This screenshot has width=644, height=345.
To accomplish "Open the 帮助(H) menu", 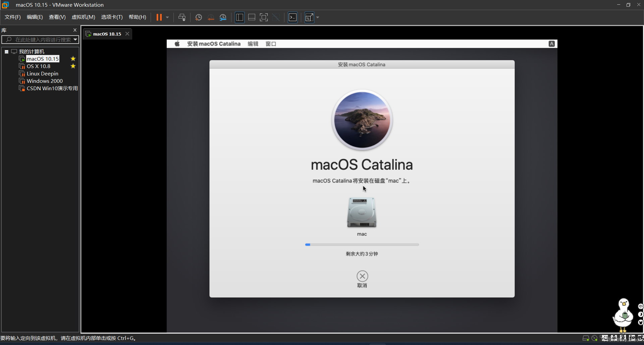I will [x=138, y=17].
